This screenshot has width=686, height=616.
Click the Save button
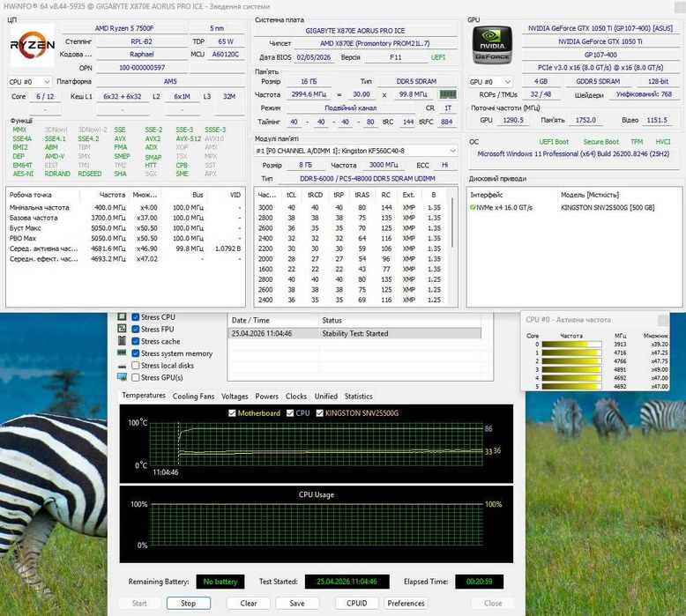pyautogui.click(x=297, y=603)
